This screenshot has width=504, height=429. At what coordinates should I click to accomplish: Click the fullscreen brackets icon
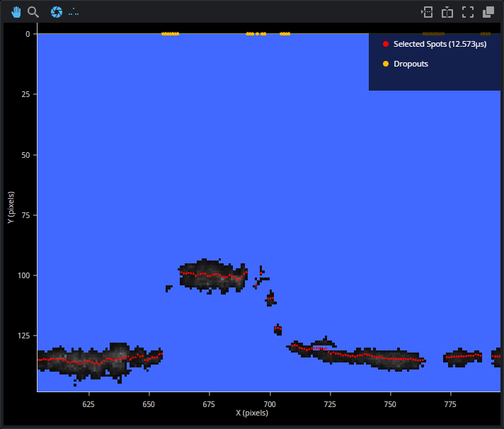pyautogui.click(x=467, y=12)
